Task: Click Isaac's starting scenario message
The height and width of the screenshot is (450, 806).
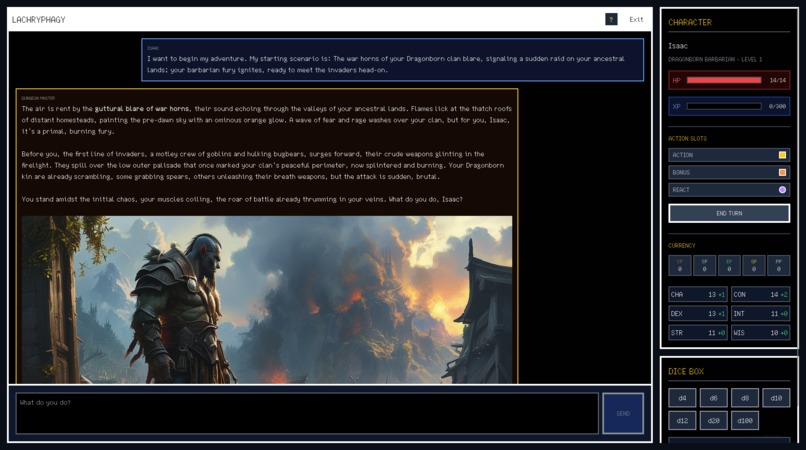Action: [392, 60]
